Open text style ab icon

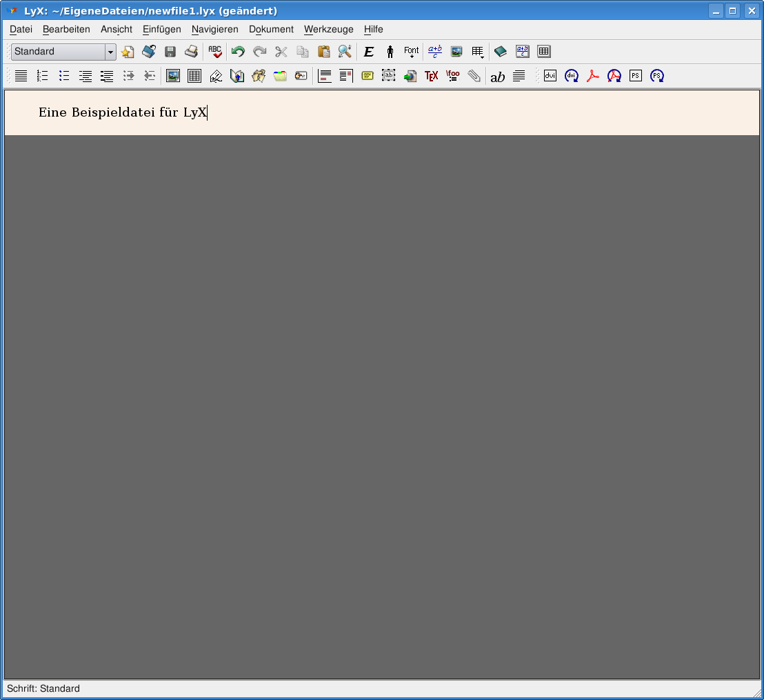pyautogui.click(x=497, y=77)
